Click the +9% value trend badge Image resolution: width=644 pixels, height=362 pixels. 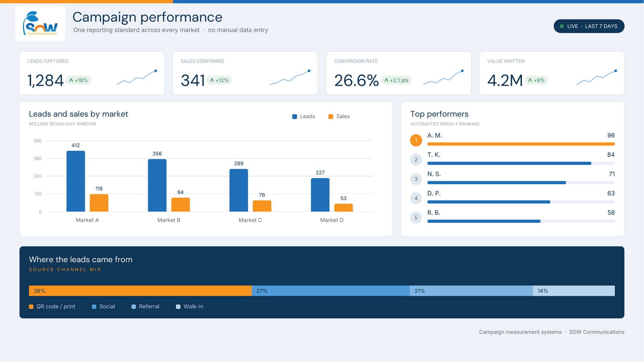click(536, 80)
